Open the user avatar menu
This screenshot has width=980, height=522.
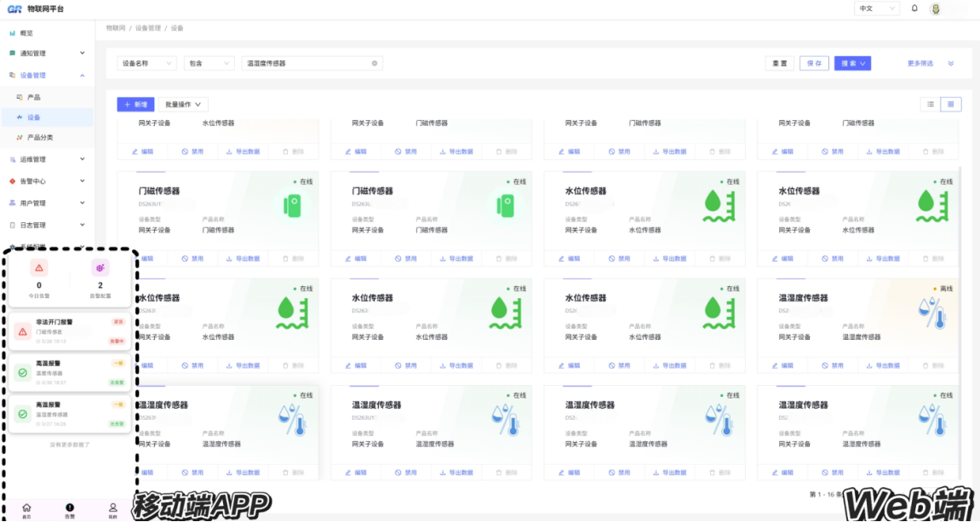tap(936, 9)
